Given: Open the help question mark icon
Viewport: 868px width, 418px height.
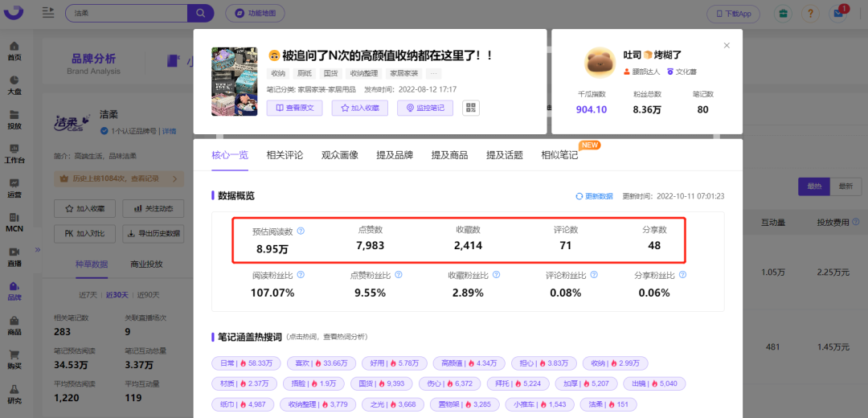Looking at the screenshot, I should click(x=812, y=14).
